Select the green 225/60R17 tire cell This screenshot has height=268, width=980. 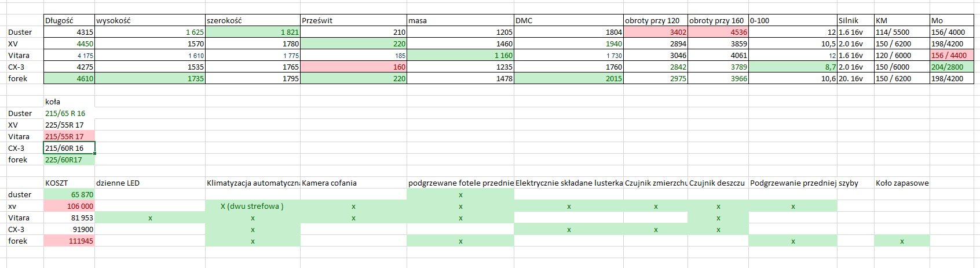coord(69,160)
